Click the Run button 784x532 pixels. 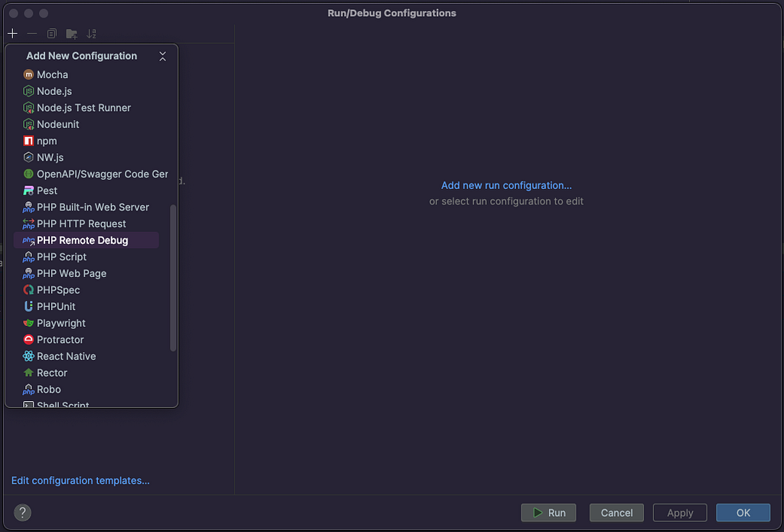[x=548, y=513]
